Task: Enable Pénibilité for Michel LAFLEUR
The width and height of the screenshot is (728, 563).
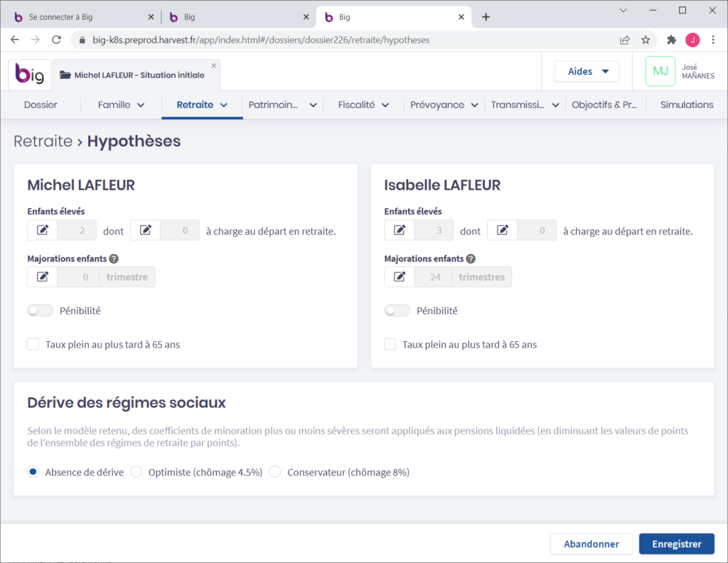Action: click(x=40, y=311)
